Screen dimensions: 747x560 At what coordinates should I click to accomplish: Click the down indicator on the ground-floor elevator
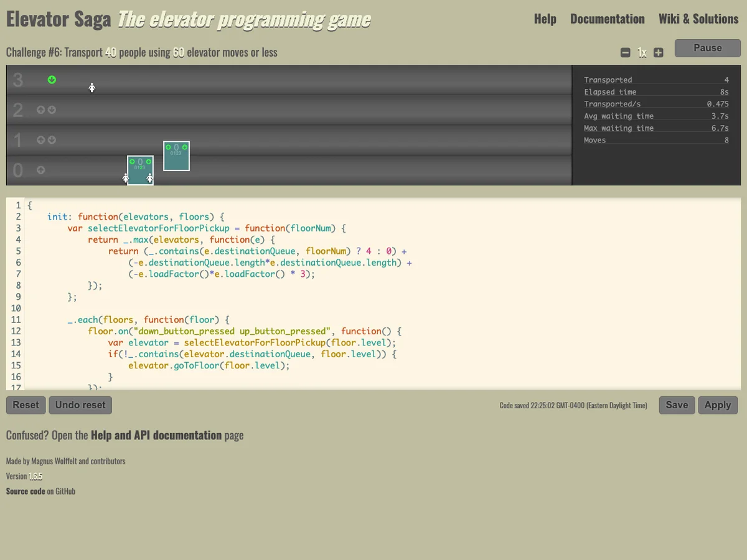[x=149, y=162]
